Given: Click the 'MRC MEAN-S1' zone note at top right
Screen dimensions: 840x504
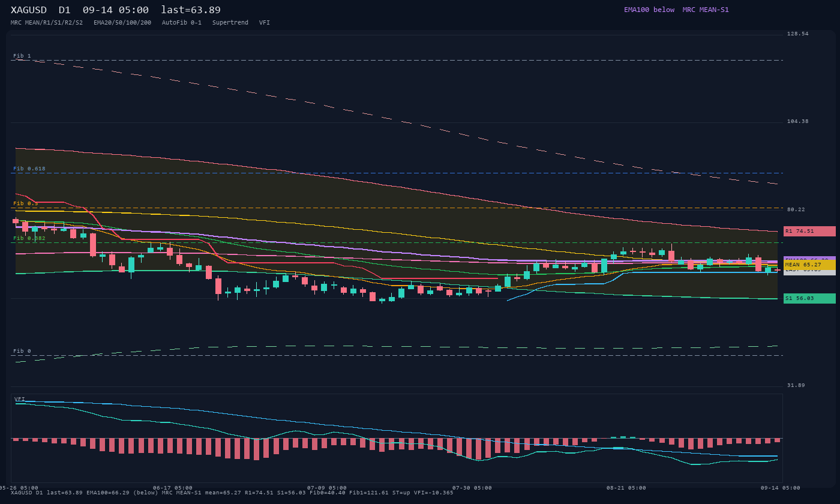Looking at the screenshot, I should click(x=706, y=10).
